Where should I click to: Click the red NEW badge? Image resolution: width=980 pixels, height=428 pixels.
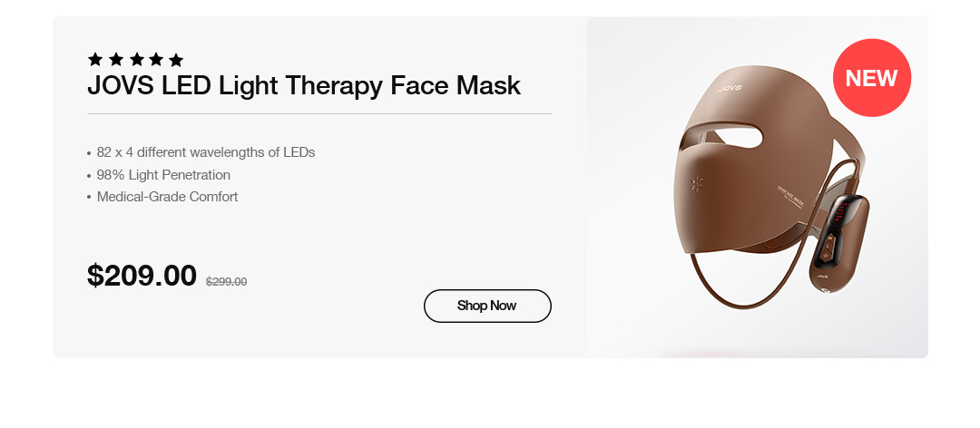[x=872, y=77]
